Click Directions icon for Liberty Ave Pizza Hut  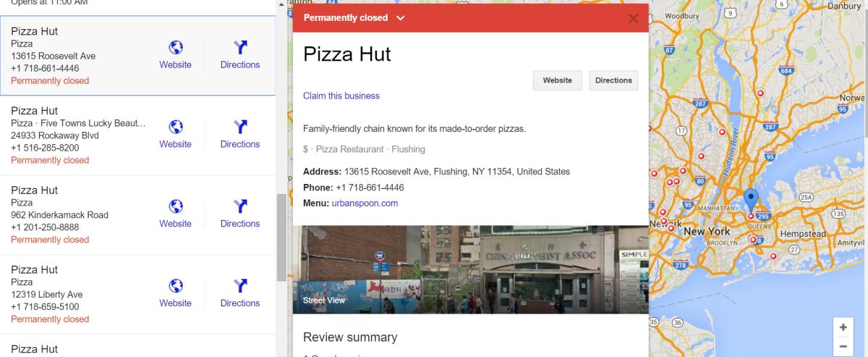click(x=240, y=286)
